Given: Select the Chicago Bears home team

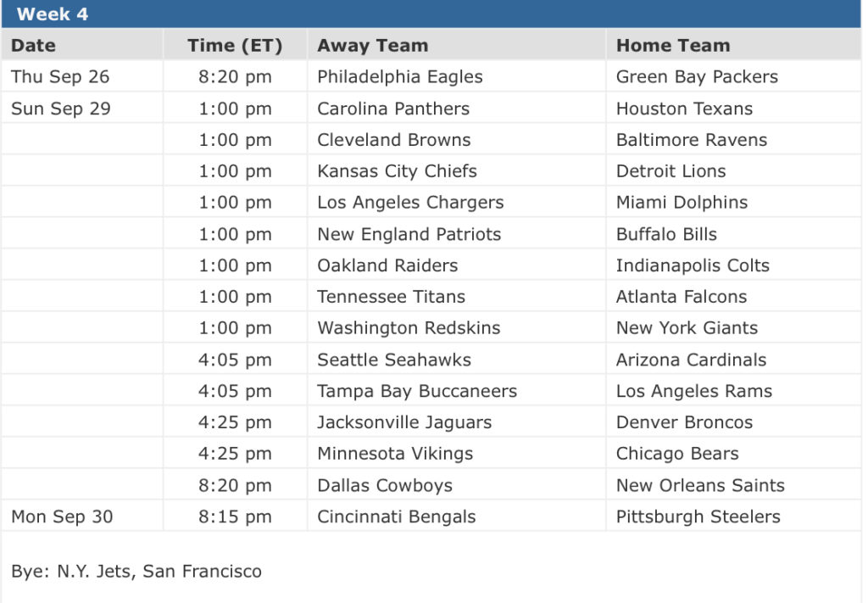Looking at the screenshot, I should pyautogui.click(x=677, y=454).
